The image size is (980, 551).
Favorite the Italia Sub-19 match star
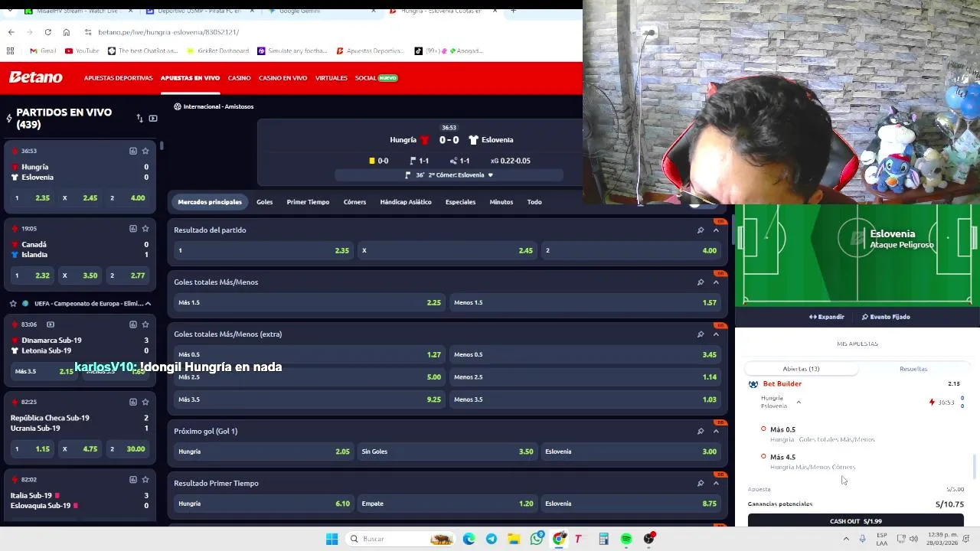tap(145, 479)
